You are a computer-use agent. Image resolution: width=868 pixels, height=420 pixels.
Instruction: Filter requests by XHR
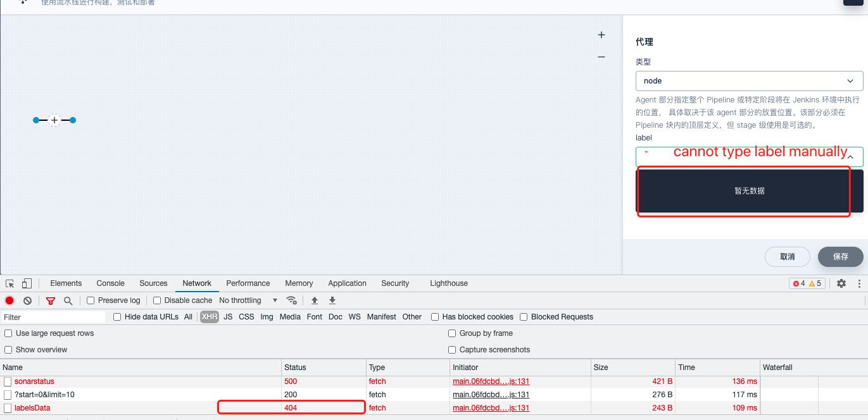(209, 317)
